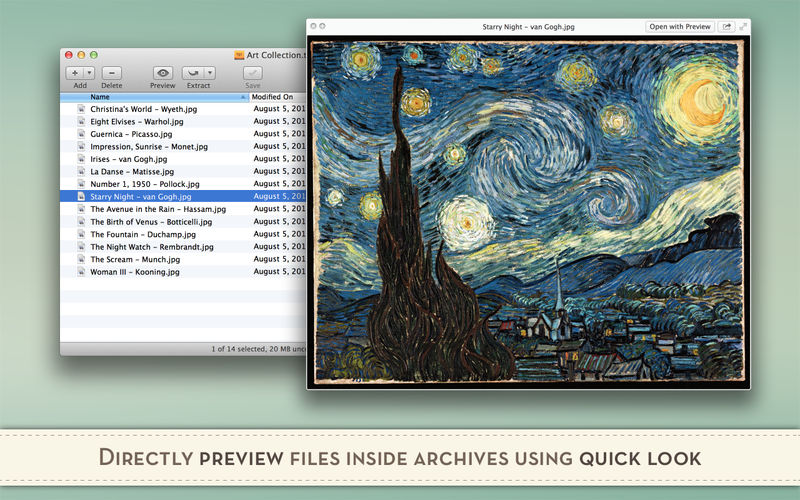The width and height of the screenshot is (800, 500).
Task: Click file icon beside La Danse - Matisse.jpg
Action: click(81, 171)
